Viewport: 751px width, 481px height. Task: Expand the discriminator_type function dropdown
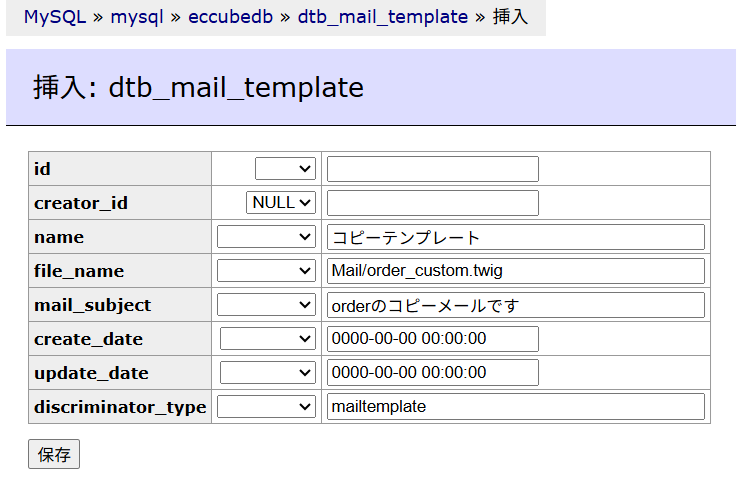click(x=266, y=407)
